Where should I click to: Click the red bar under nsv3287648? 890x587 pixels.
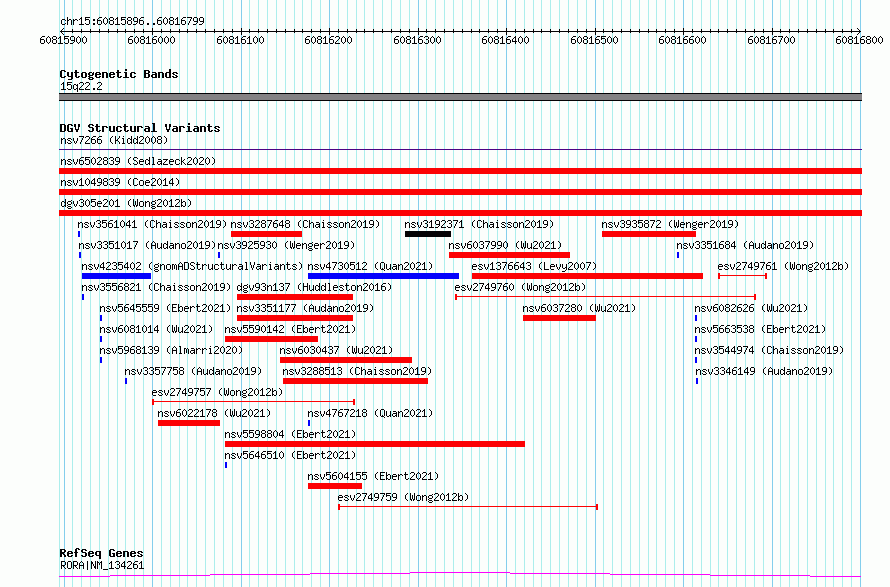pos(266,234)
